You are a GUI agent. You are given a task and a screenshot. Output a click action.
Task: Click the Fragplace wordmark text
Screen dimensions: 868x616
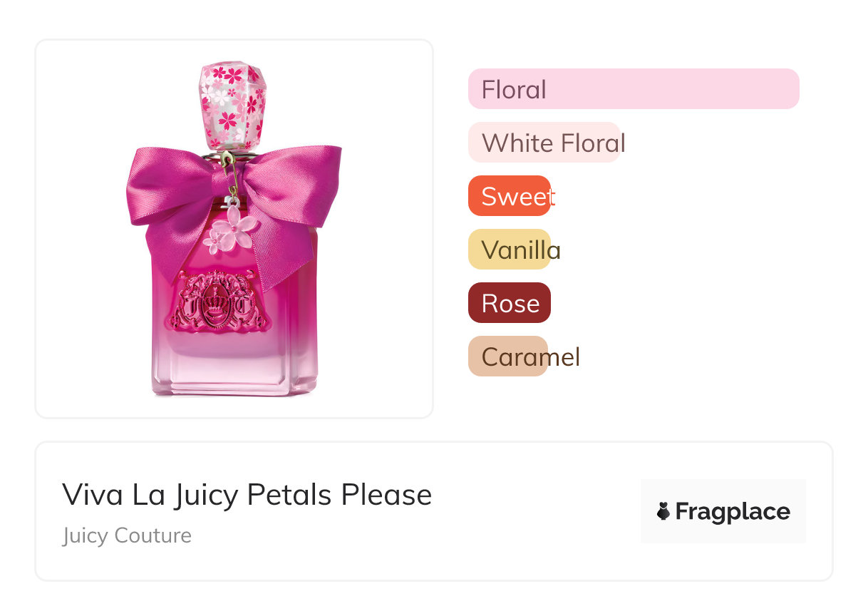(x=733, y=511)
